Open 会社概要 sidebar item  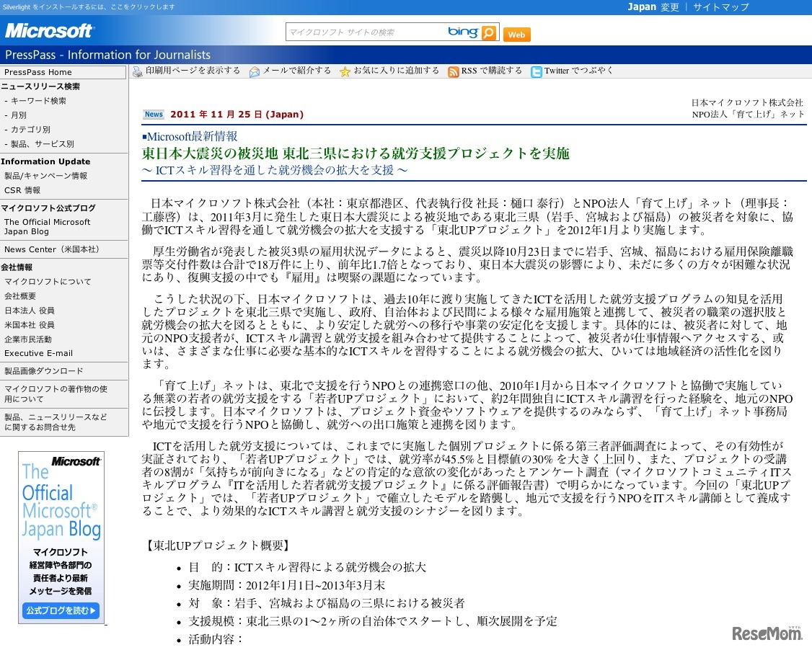20,296
